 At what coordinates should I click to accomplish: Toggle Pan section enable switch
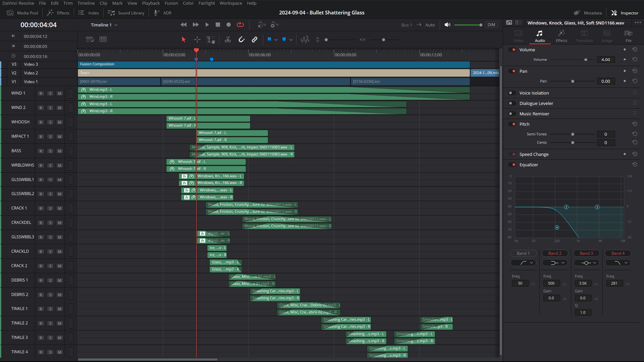512,71
